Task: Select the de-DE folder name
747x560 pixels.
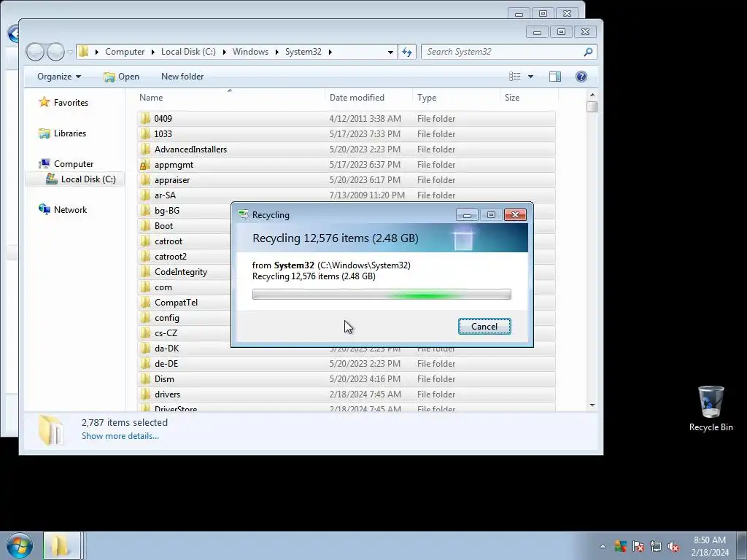Action: point(166,363)
